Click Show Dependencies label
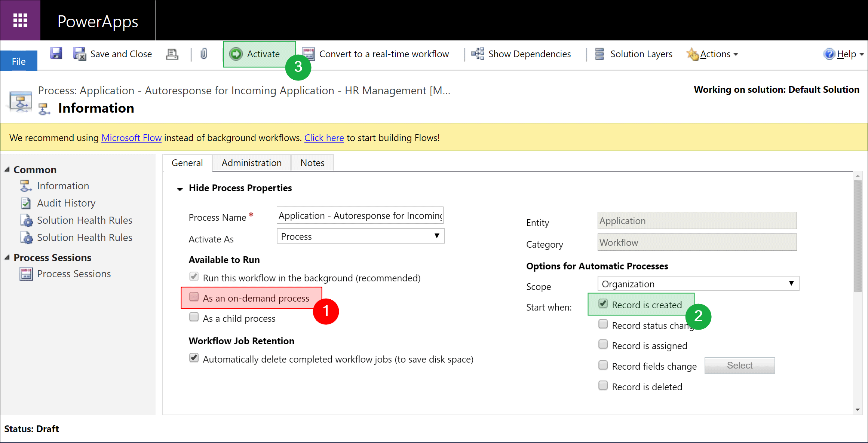 click(530, 54)
